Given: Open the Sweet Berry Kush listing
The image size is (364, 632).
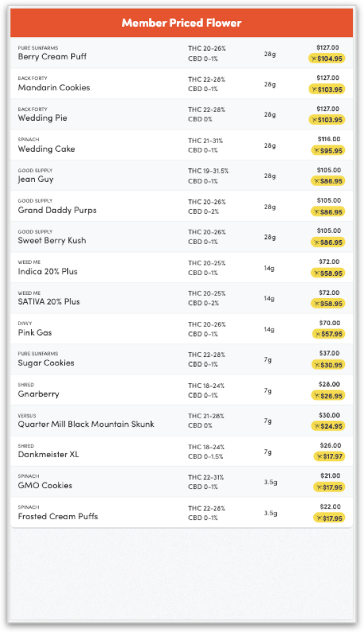Looking at the screenshot, I should [x=181, y=237].
